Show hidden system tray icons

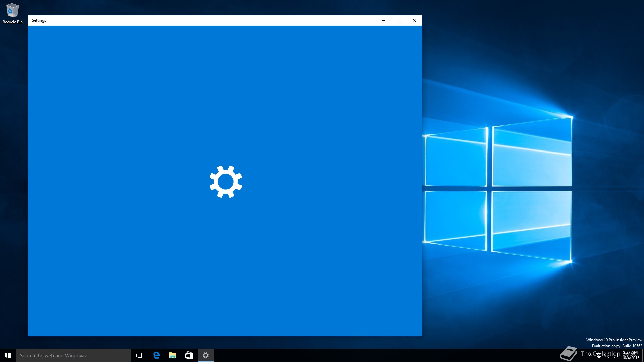coord(590,355)
